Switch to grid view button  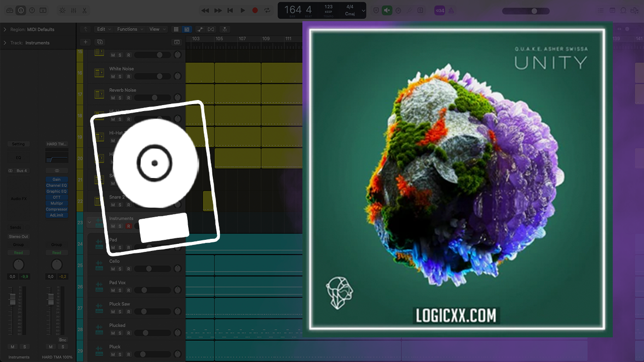tap(176, 29)
